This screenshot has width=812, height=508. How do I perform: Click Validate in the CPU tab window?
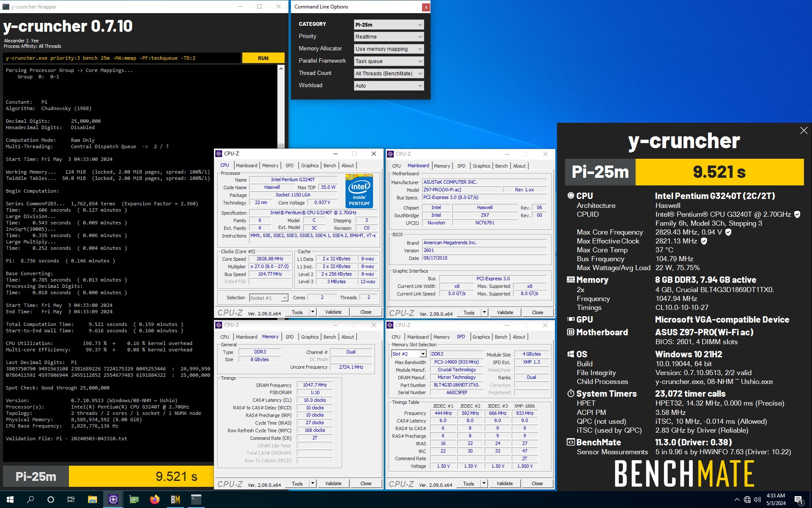(x=333, y=312)
